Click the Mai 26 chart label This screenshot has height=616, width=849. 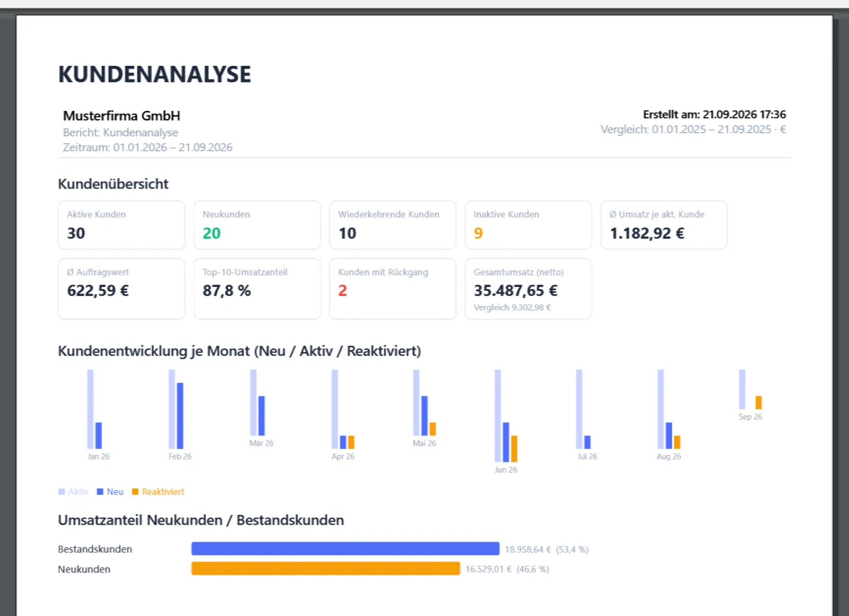(424, 443)
